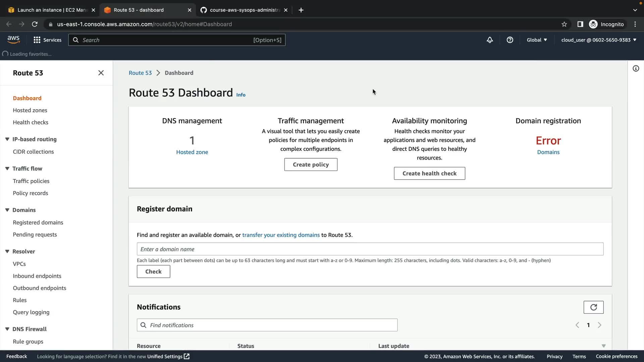644x362 pixels.
Task: Open the cloud_user account dropdown
Action: 599,40
